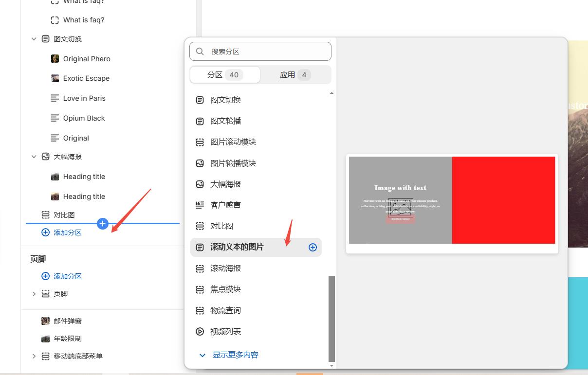Viewport: 588px width, 375px height.
Task: Click the 视频列表 play icon
Action: [200, 332]
